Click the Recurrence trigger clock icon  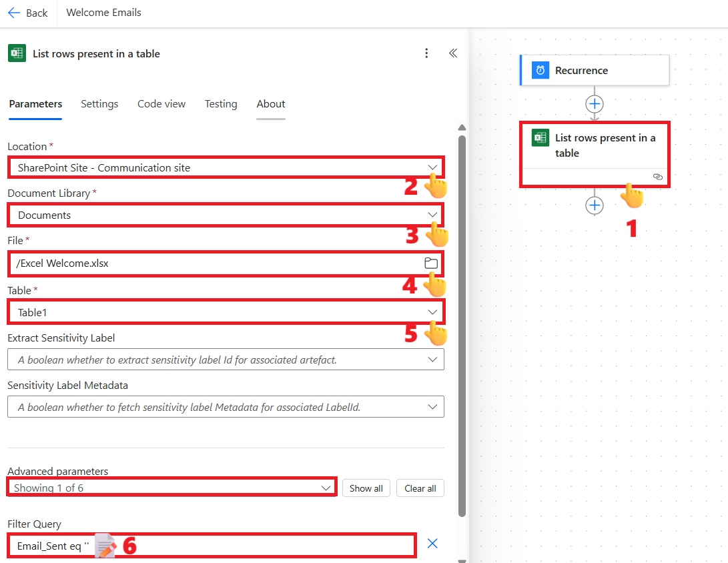click(x=539, y=70)
